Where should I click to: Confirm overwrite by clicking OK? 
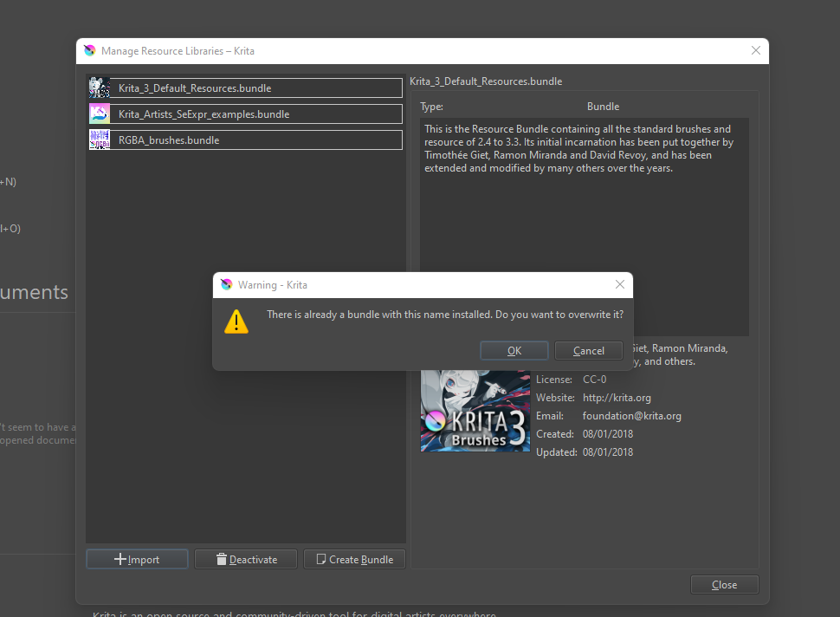(x=514, y=351)
